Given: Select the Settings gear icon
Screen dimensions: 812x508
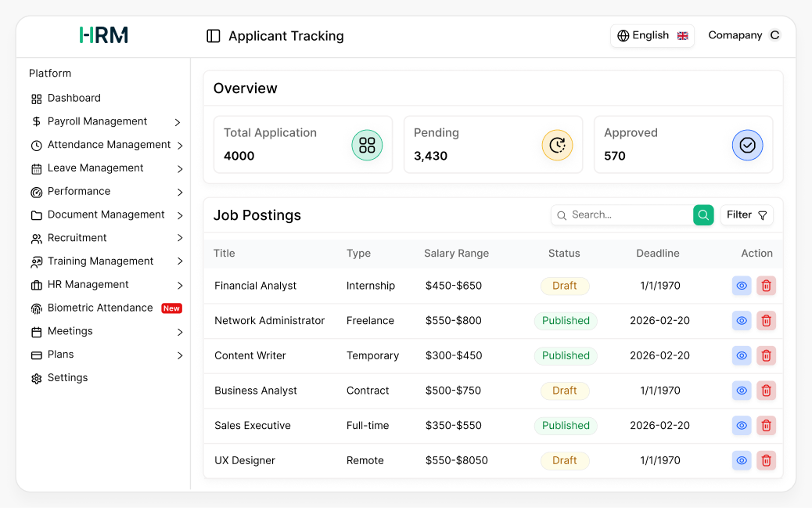Looking at the screenshot, I should coord(36,378).
